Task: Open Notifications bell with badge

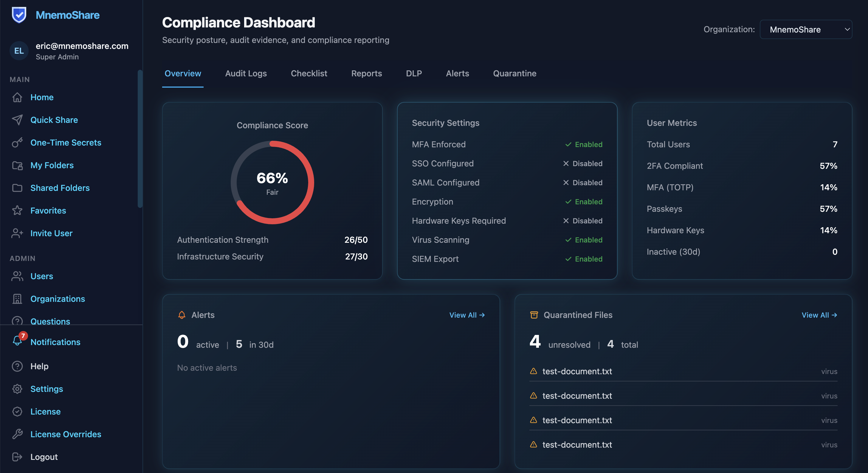Action: click(x=18, y=341)
